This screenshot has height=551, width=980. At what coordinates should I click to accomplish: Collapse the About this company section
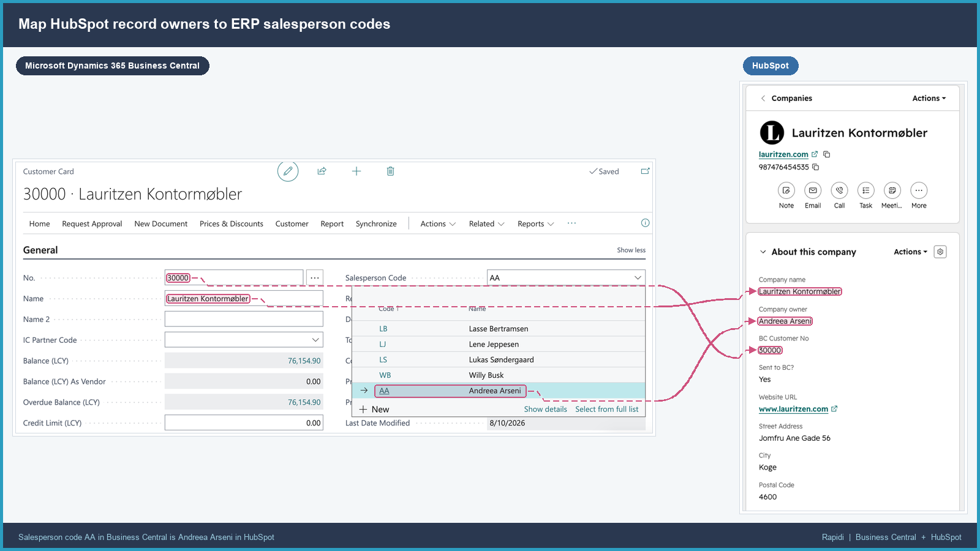(763, 252)
